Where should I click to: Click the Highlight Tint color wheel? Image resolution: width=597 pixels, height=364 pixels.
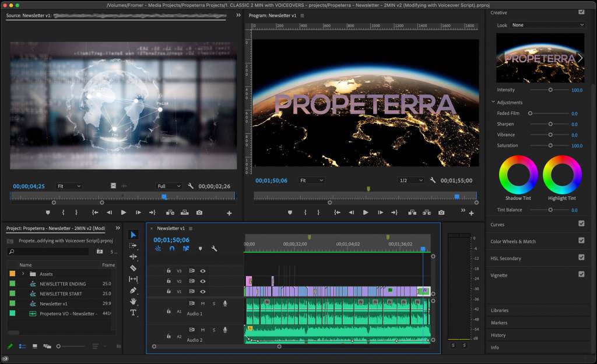coord(562,175)
